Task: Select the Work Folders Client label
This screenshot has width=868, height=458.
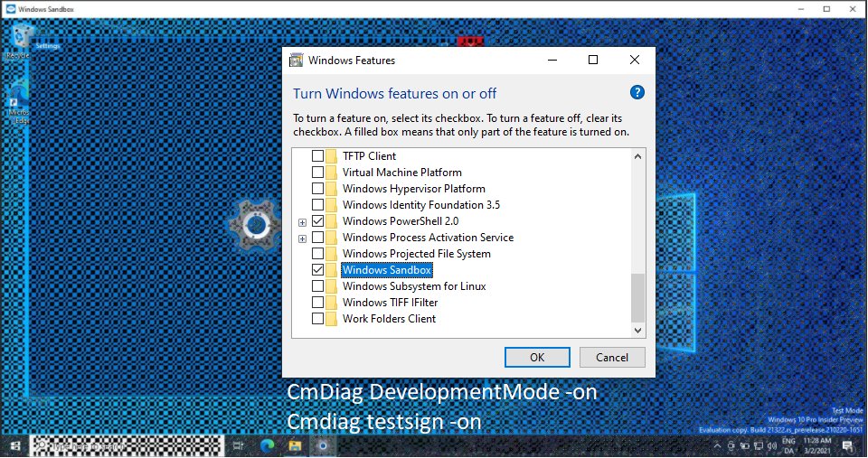Action: coord(389,319)
